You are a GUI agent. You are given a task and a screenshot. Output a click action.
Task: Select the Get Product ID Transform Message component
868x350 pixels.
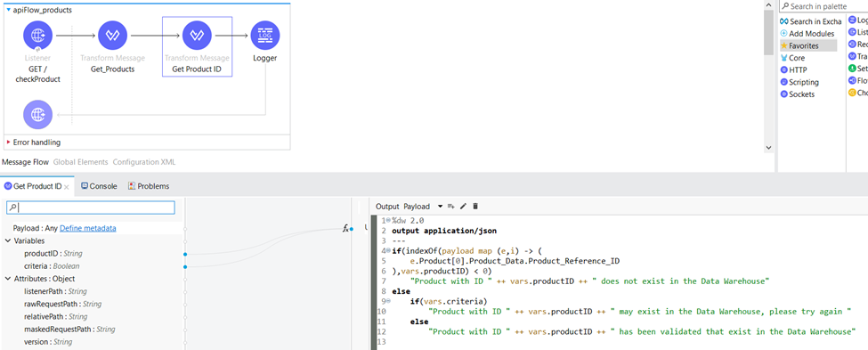pos(197,36)
